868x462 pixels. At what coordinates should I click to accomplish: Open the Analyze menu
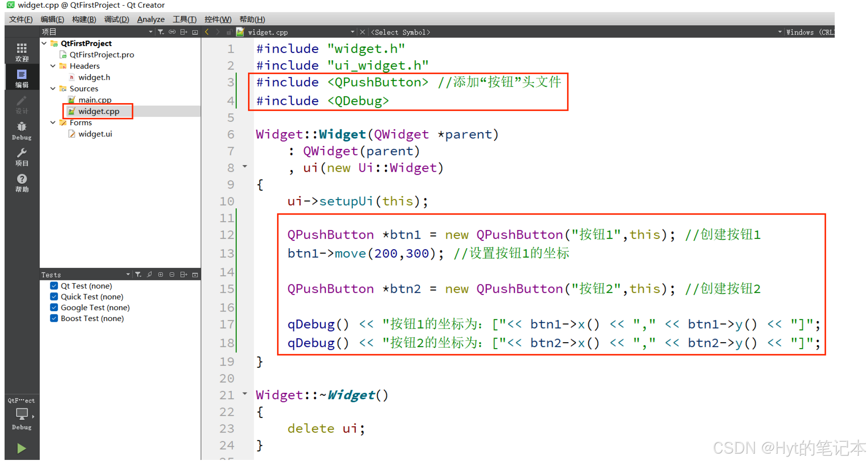[151, 20]
